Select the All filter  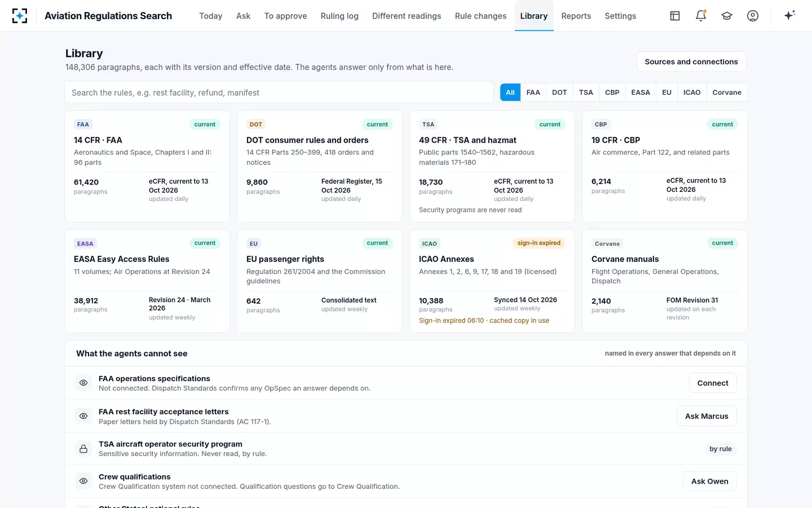pyautogui.click(x=510, y=92)
